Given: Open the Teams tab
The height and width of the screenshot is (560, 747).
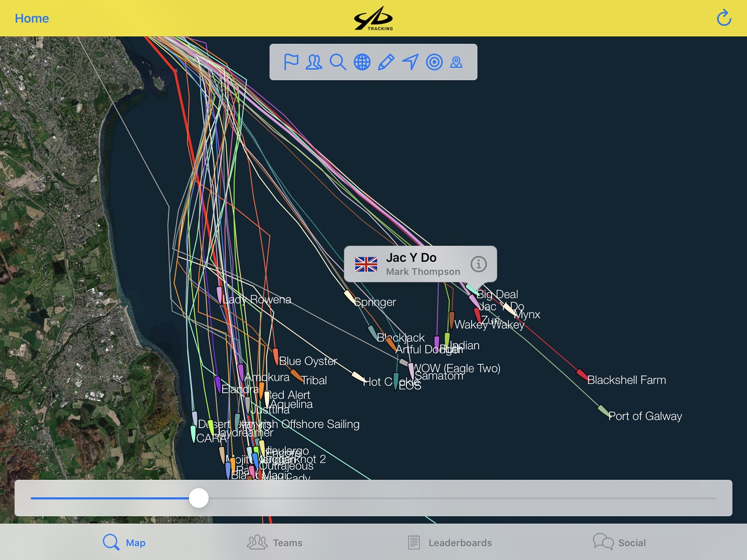Looking at the screenshot, I should pyautogui.click(x=275, y=542).
